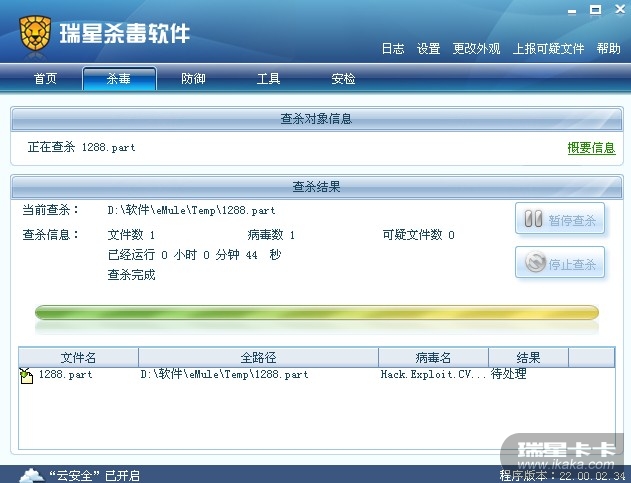Click the 结果 column header

tap(528, 357)
